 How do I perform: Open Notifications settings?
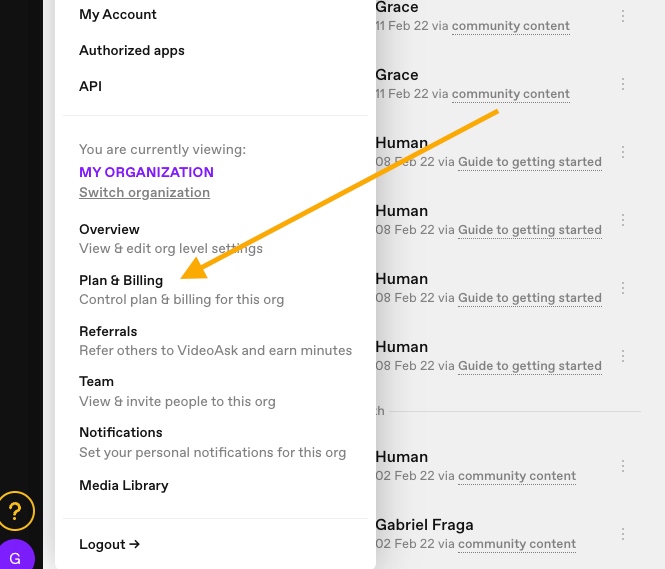(x=212, y=442)
